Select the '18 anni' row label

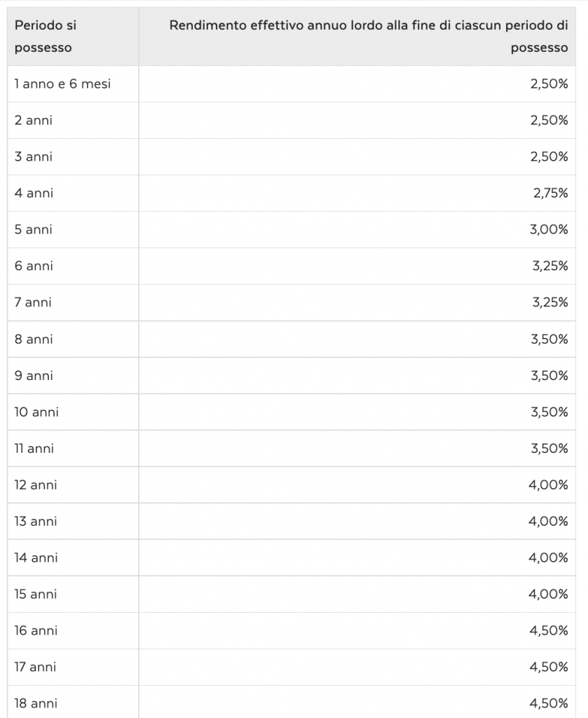36,703
